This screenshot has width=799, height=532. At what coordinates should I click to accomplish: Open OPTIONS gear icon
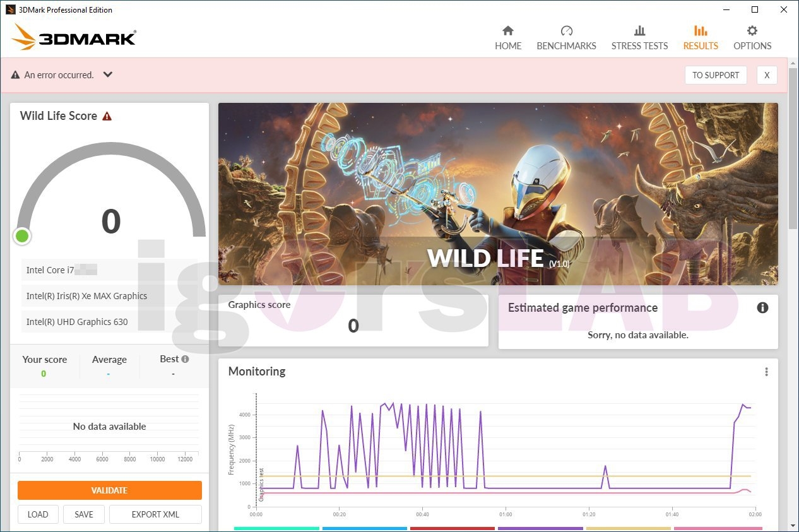click(752, 31)
